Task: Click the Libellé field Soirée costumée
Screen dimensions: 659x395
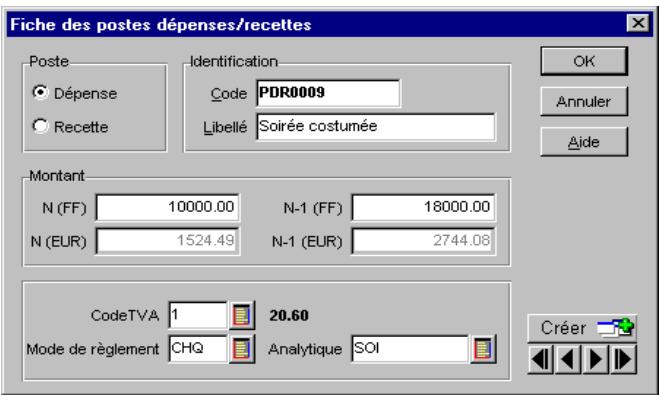Action: tap(376, 126)
